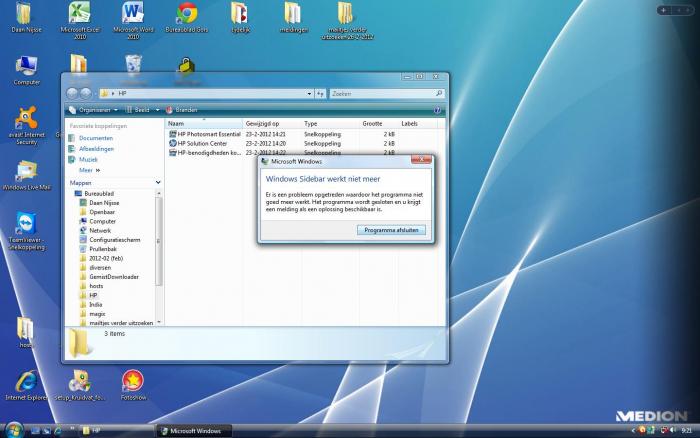This screenshot has width=700, height=438.
Task: Click the orange avast tray icon
Action: point(642,430)
